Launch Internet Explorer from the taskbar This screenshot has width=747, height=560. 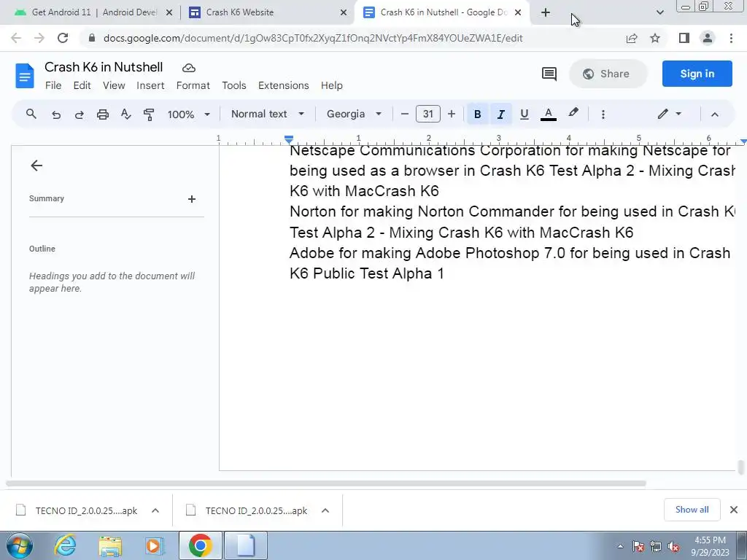click(65, 545)
